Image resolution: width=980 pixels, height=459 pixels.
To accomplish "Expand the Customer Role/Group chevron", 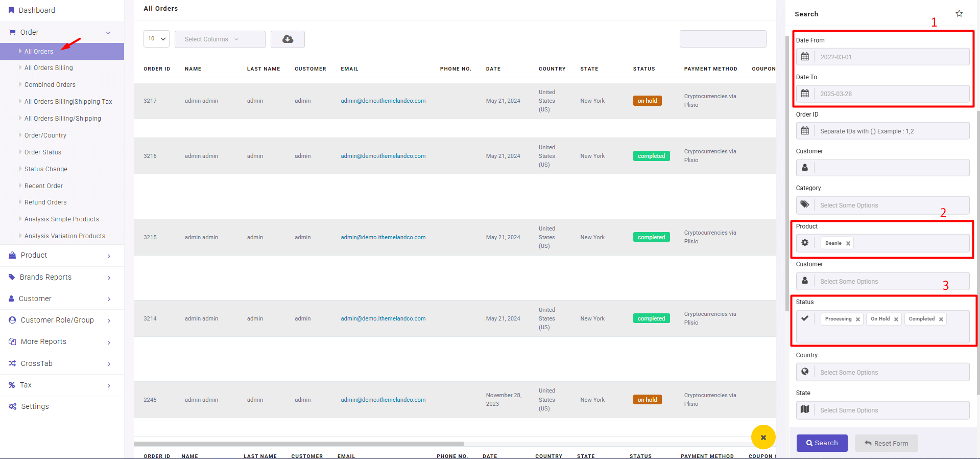I will coord(109,320).
